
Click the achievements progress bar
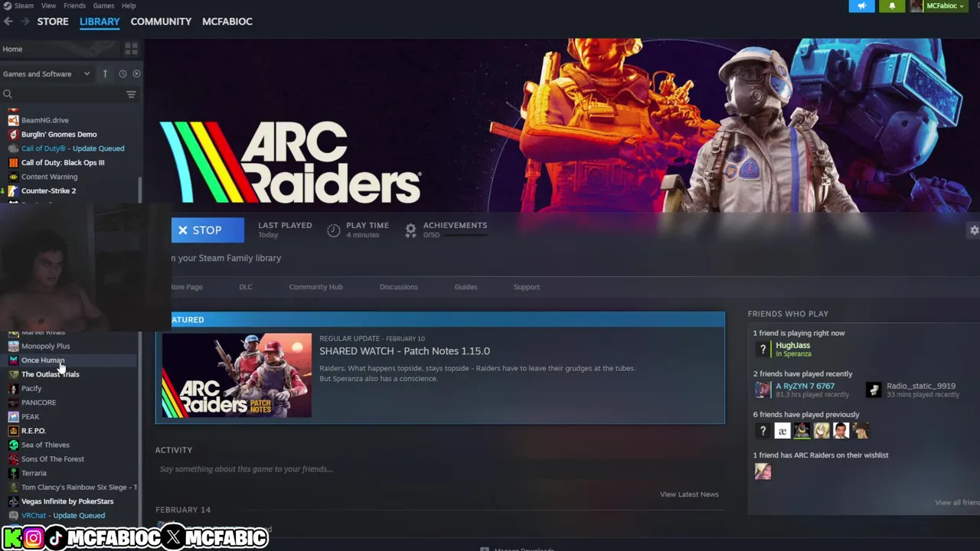(x=465, y=235)
